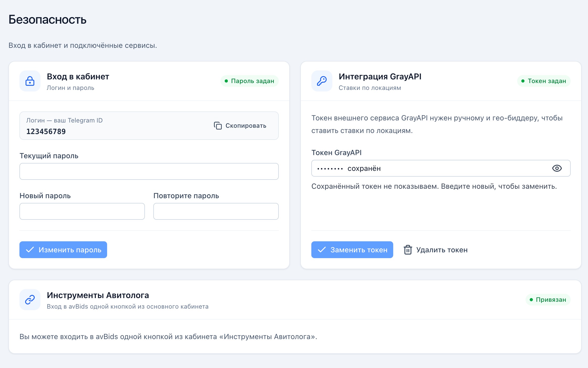This screenshot has width=588, height=368.
Task: Click the Ставки по локациям subtitle
Action: [x=370, y=88]
